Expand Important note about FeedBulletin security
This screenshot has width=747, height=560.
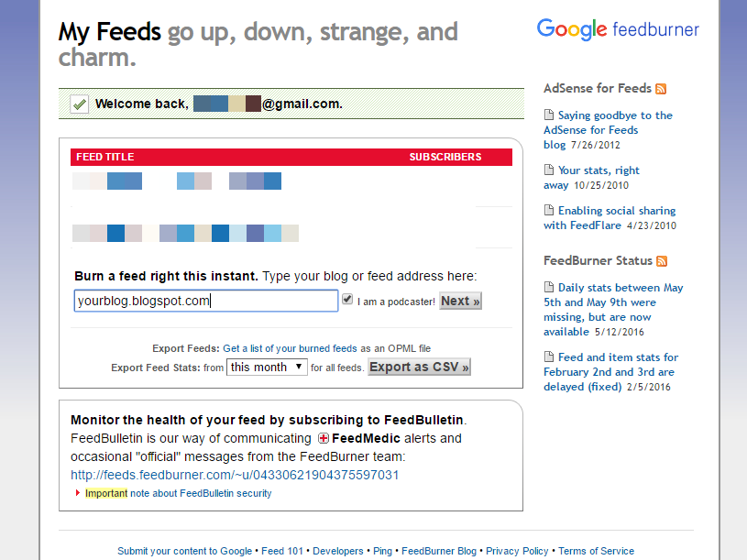click(x=178, y=493)
